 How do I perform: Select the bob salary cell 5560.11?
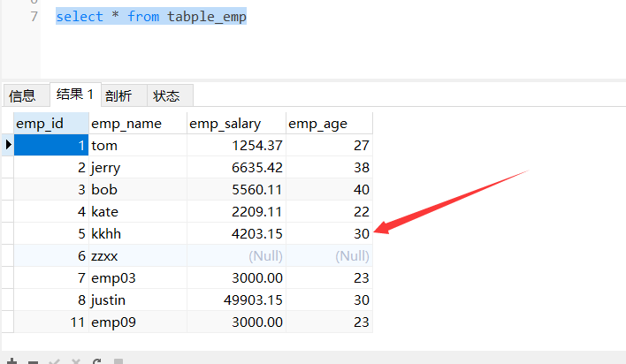tap(235, 189)
